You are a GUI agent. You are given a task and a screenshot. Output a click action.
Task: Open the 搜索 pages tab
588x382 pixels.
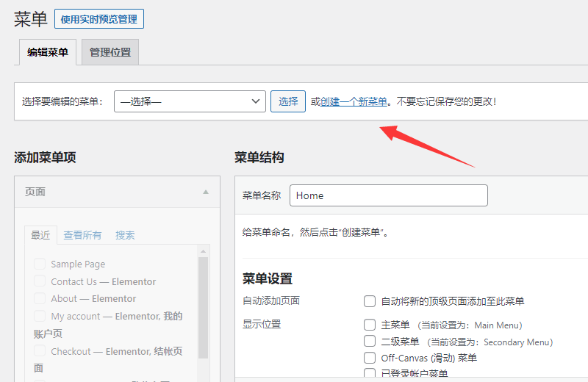(125, 235)
